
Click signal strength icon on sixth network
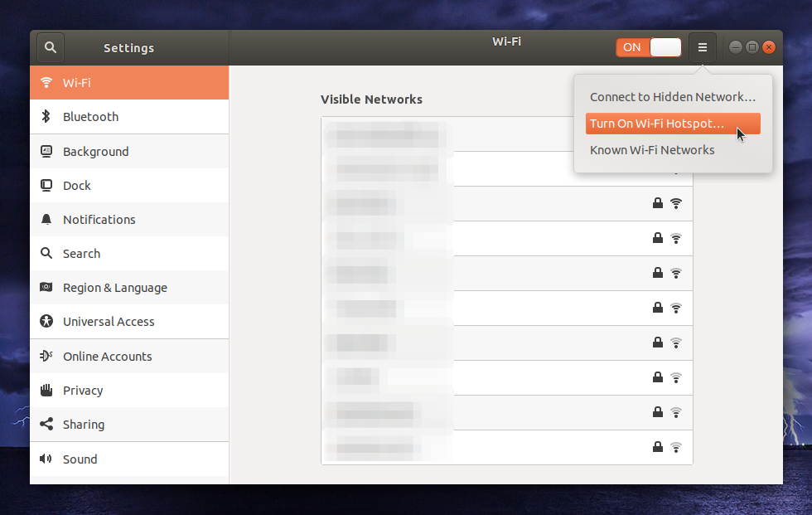point(676,309)
